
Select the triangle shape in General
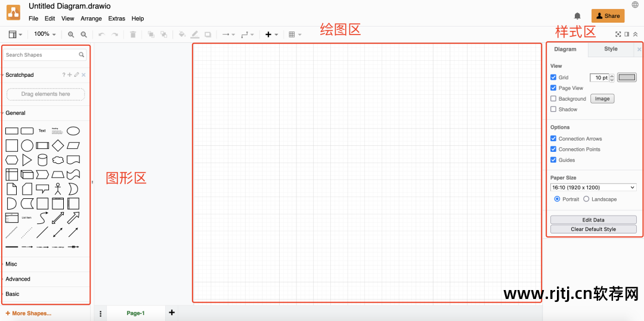pyautogui.click(x=27, y=160)
